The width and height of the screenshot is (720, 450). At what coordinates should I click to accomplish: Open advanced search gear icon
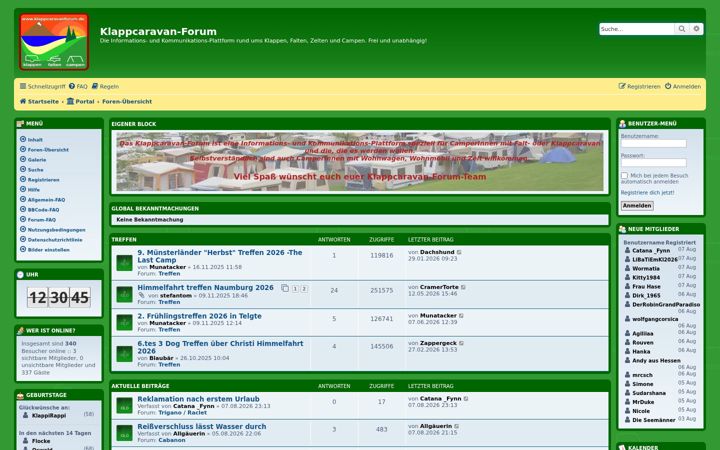696,29
